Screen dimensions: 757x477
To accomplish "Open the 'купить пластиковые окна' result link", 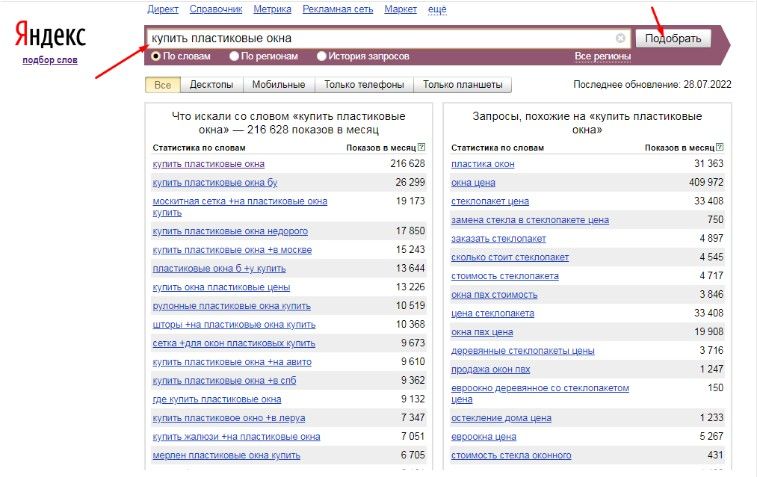I will click(209, 164).
